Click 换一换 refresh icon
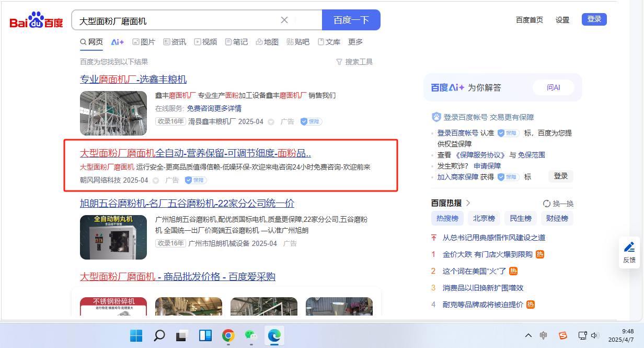 547,204
